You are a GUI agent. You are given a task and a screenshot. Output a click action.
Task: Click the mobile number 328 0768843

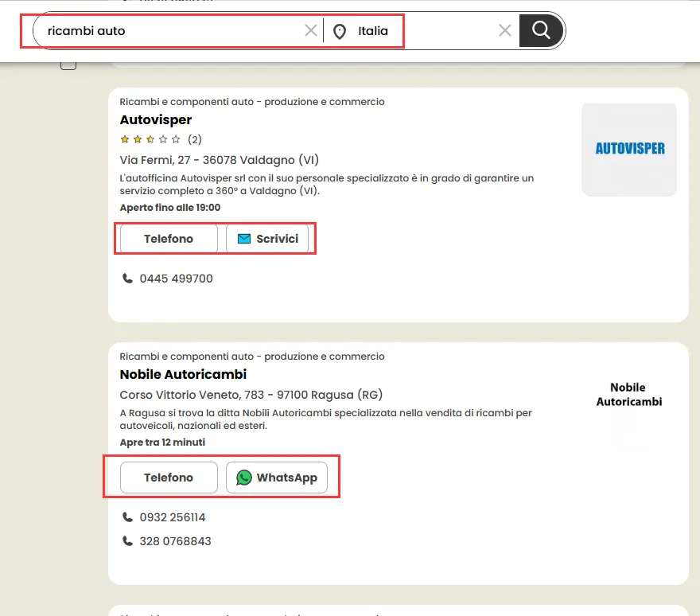pyautogui.click(x=175, y=541)
